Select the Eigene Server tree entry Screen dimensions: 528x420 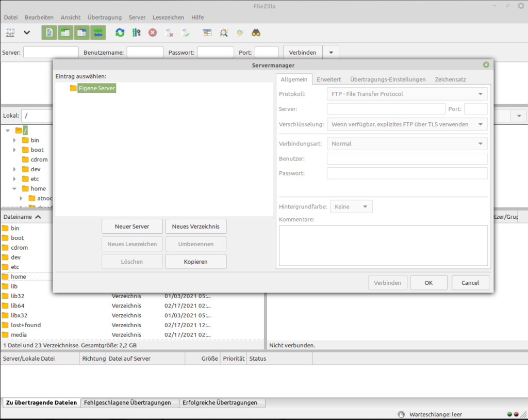(96, 88)
